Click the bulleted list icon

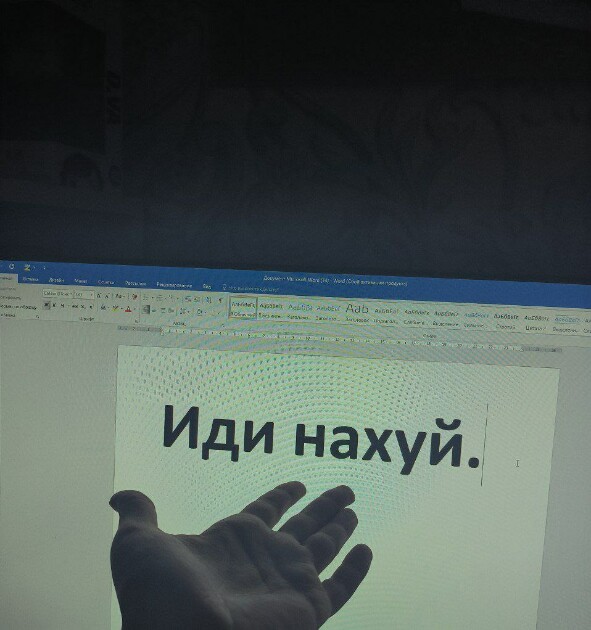coord(146,298)
